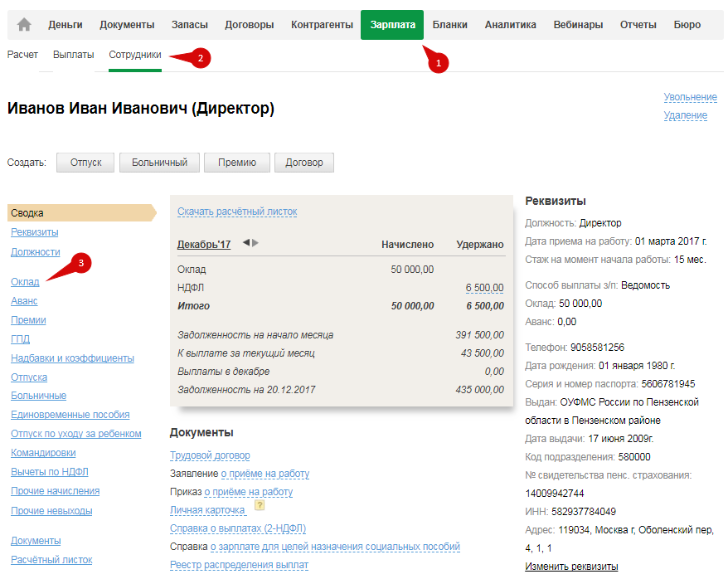Open the Документы top menu
This screenshot has height=579, width=728.
[127, 25]
